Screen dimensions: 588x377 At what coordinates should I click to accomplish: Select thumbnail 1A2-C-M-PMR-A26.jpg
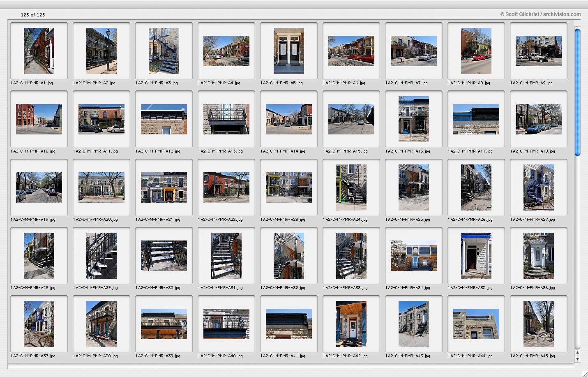(476, 187)
